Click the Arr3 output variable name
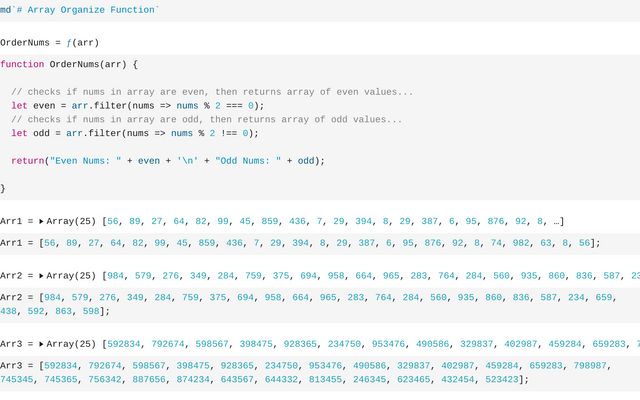The height and width of the screenshot is (400, 640). tap(12, 344)
